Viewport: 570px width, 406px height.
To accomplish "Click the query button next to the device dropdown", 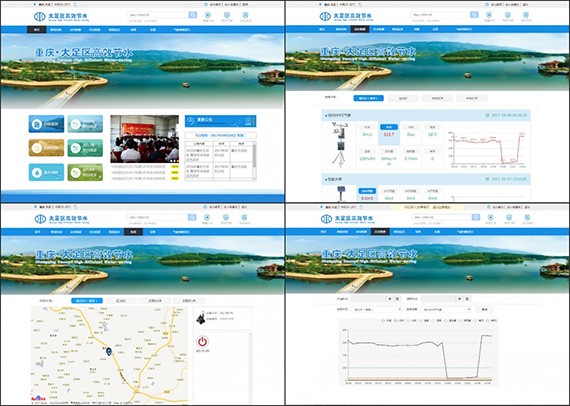I will tap(484, 309).
